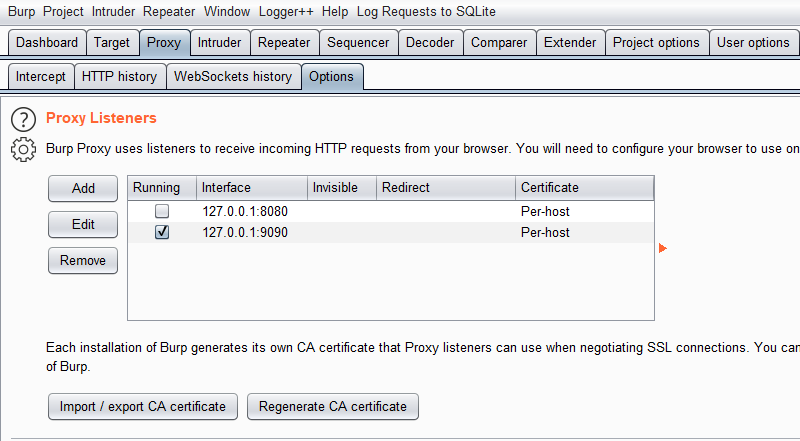Screen dimensions: 800x441
Task: Switch to the Dashboard tab
Action: tap(47, 42)
